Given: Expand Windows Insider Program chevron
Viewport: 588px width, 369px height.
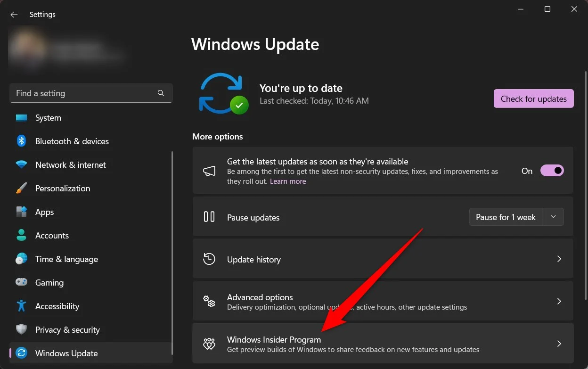Looking at the screenshot, I should [x=559, y=344].
